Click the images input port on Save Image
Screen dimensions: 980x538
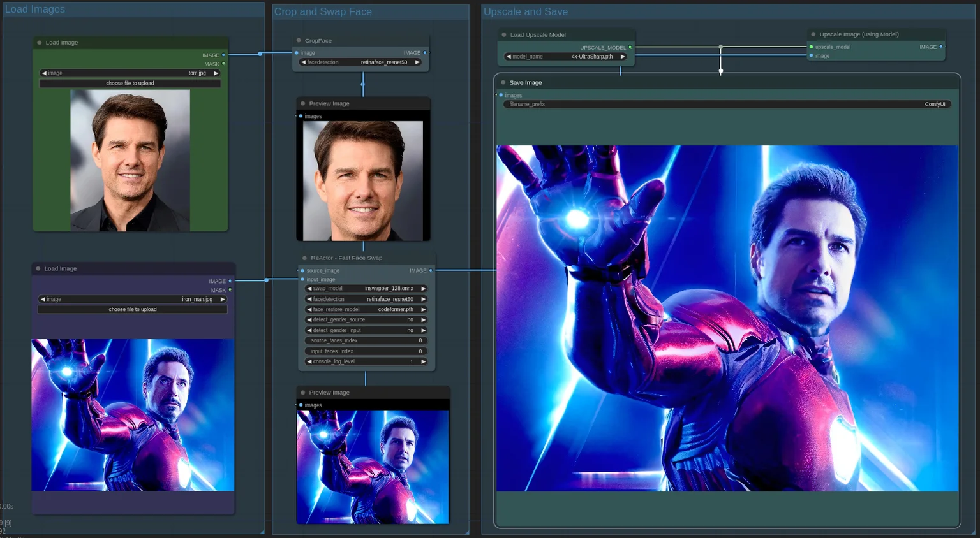pos(501,96)
